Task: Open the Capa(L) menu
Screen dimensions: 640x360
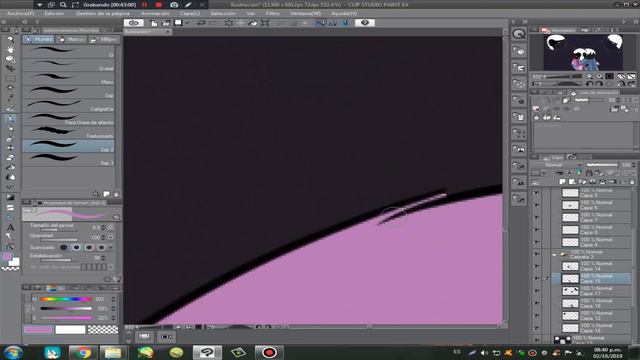Action: click(x=190, y=13)
